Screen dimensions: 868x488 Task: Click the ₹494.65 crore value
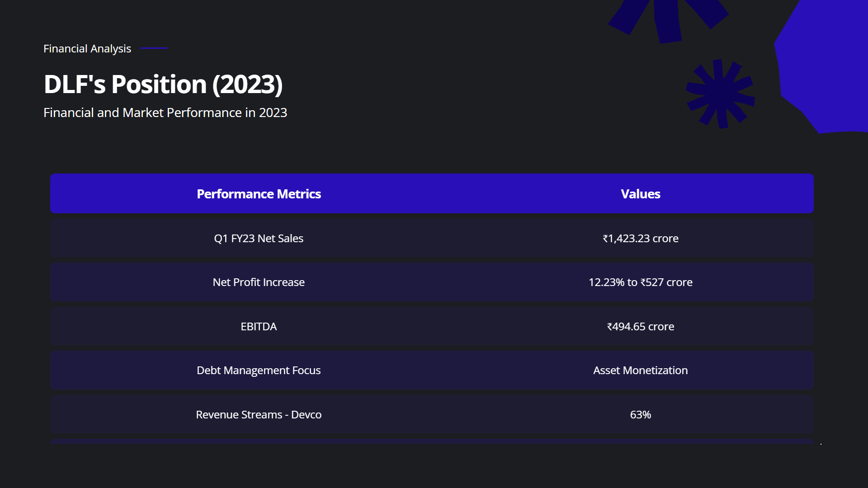pyautogui.click(x=640, y=326)
